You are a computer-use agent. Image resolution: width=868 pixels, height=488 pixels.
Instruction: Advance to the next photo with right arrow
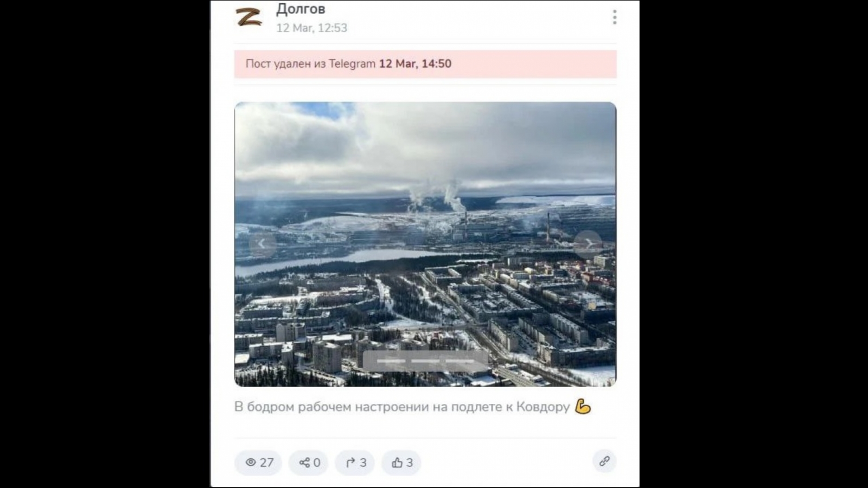tap(588, 244)
